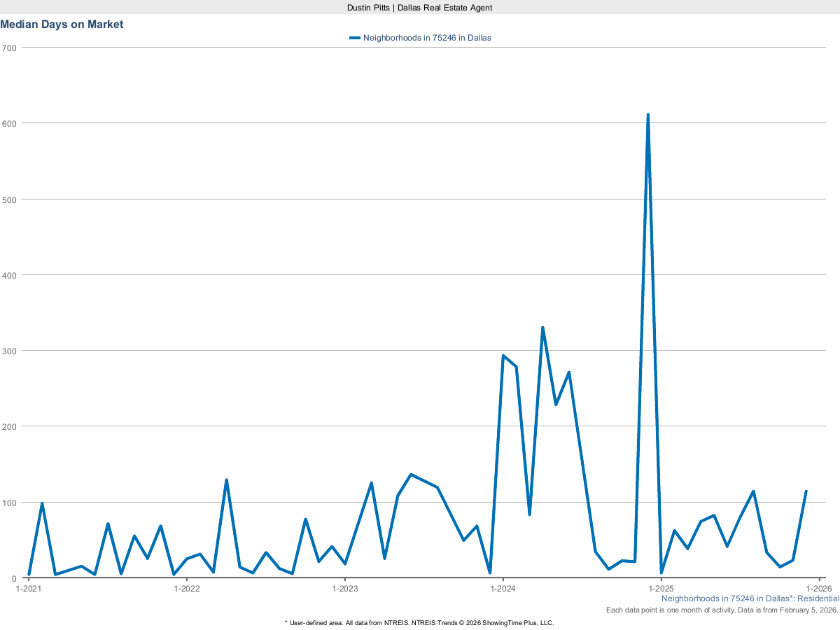Viewport: 840px width, 630px height.
Task: Select the 1-2024 x-axis label
Action: point(503,589)
